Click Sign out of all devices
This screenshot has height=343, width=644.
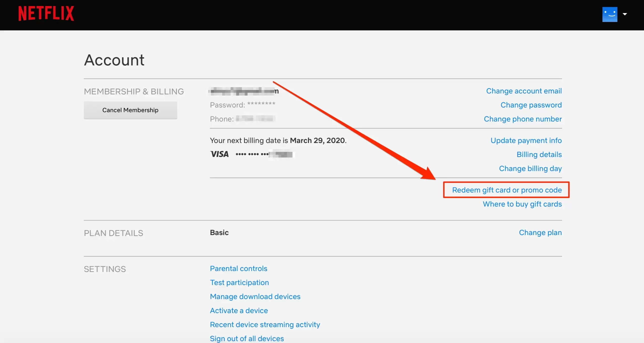[x=247, y=338]
